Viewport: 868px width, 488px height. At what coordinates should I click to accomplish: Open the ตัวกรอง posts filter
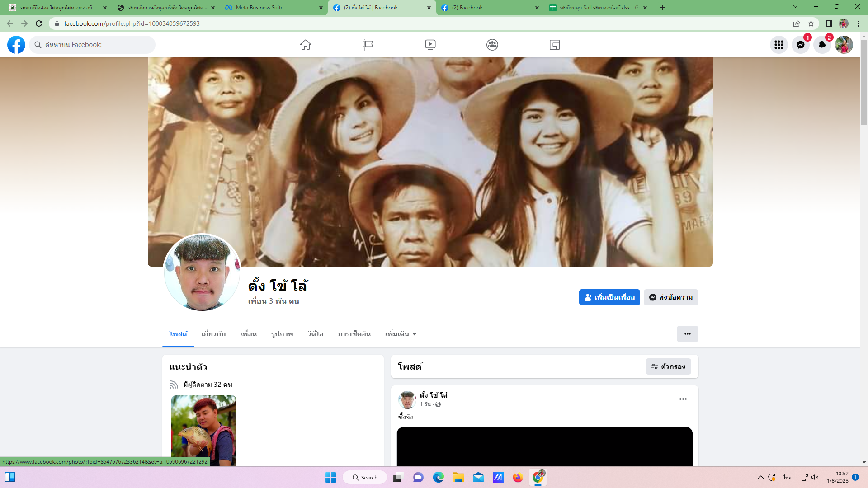click(x=668, y=366)
